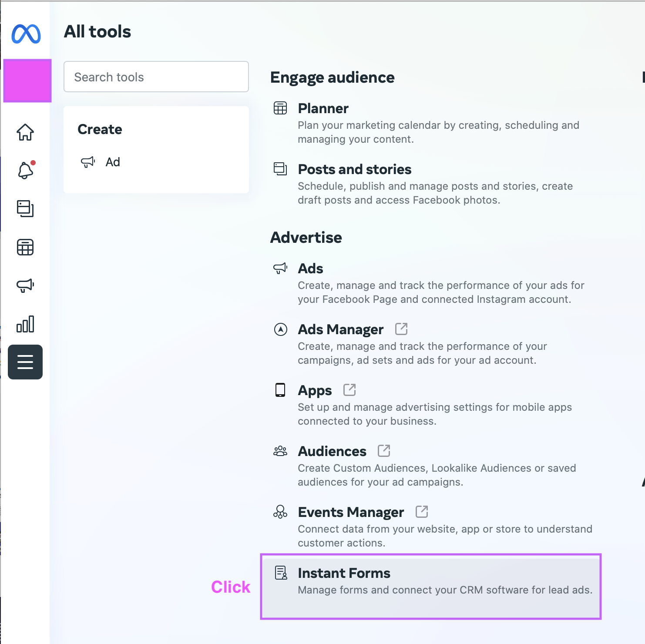The height and width of the screenshot is (644, 645).
Task: Open the Ads megaphone sidebar icon
Action: (x=25, y=285)
